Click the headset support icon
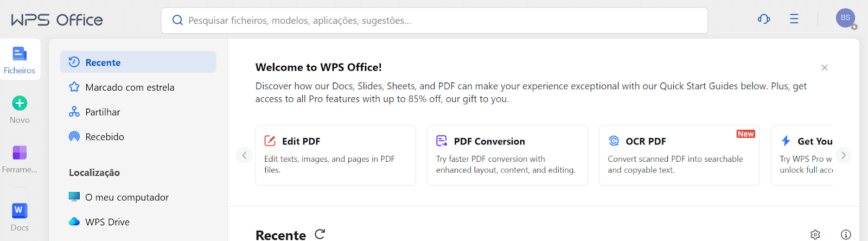Image resolution: width=868 pixels, height=241 pixels. pos(764,19)
